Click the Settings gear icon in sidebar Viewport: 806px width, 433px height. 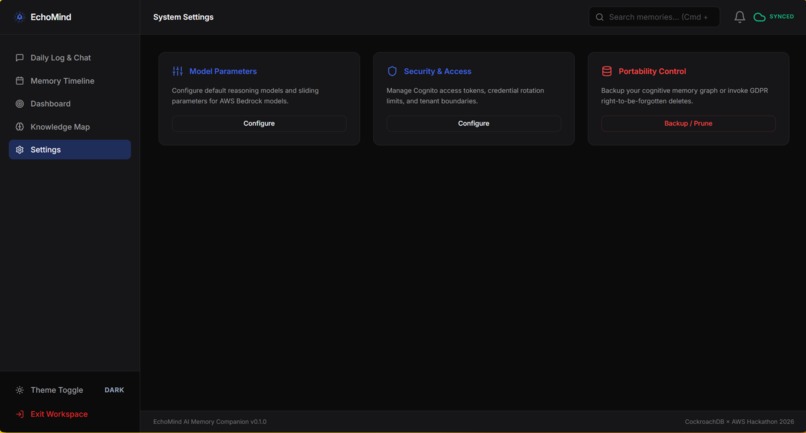tap(20, 150)
